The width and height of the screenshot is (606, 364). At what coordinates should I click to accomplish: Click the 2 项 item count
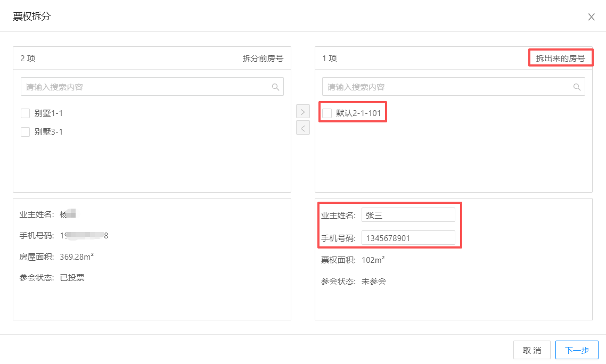(x=28, y=59)
